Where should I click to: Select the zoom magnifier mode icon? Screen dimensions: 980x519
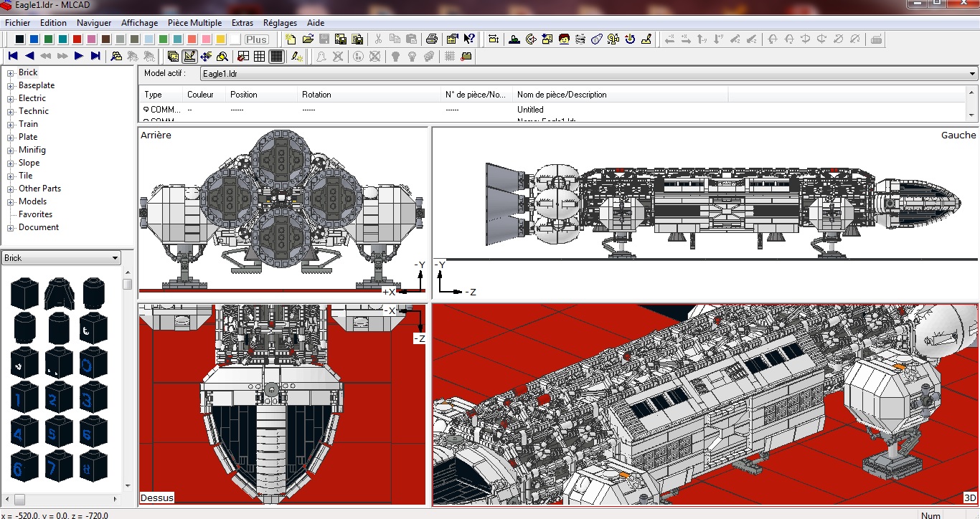pos(222,56)
